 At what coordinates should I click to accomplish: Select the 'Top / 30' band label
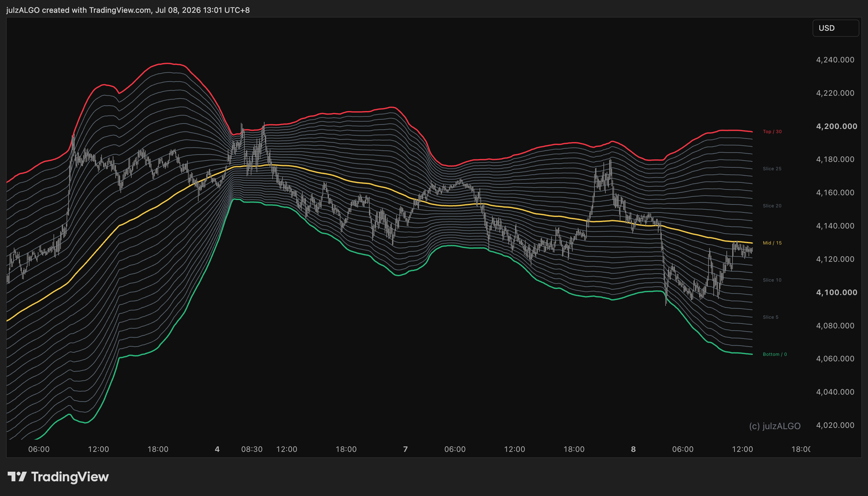772,132
